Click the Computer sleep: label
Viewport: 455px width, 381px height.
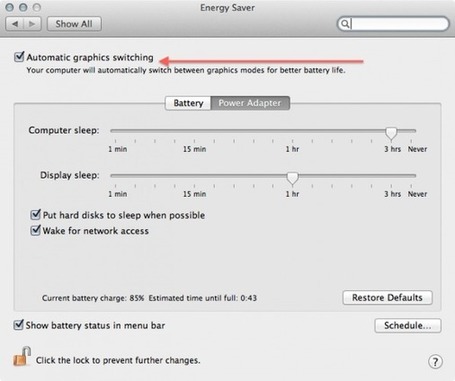[64, 130]
